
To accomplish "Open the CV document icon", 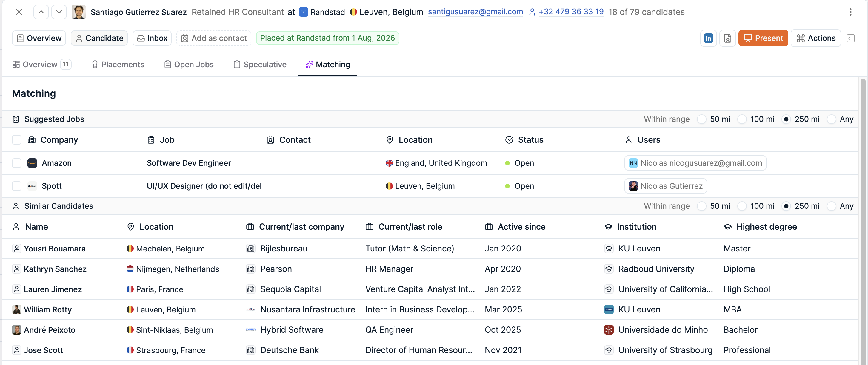I will pyautogui.click(x=727, y=38).
